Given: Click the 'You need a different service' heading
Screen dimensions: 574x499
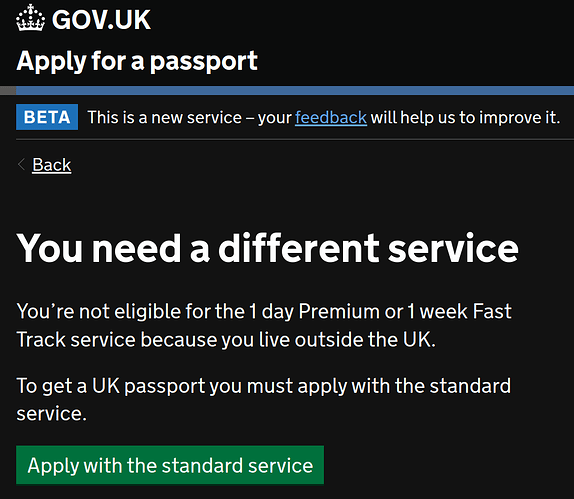Looking at the screenshot, I should [x=268, y=248].
